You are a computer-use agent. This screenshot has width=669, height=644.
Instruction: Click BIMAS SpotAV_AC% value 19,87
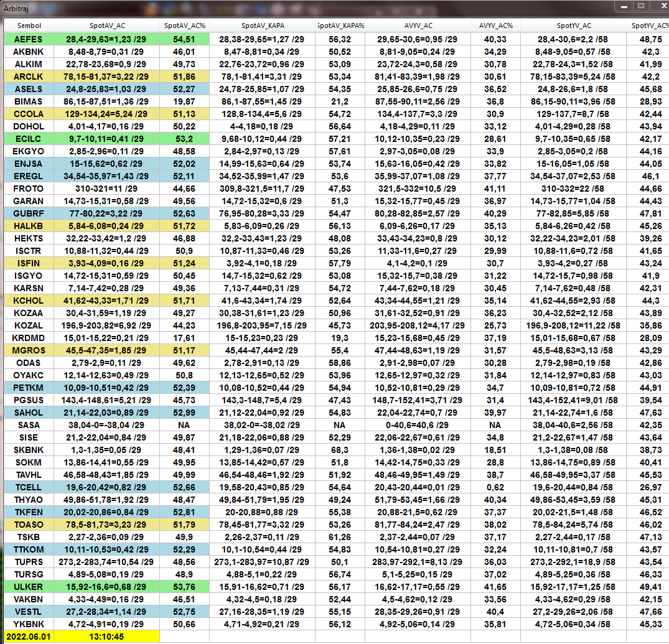click(x=184, y=101)
